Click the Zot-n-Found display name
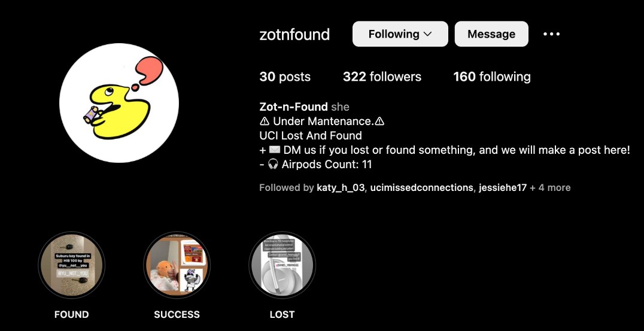This screenshot has width=644, height=331. click(293, 107)
